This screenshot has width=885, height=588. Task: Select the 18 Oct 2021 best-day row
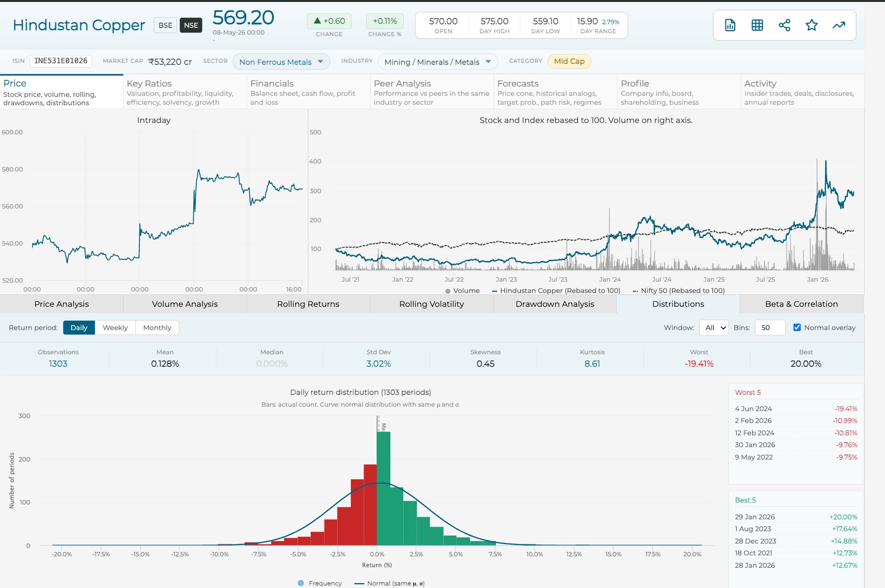(796, 553)
